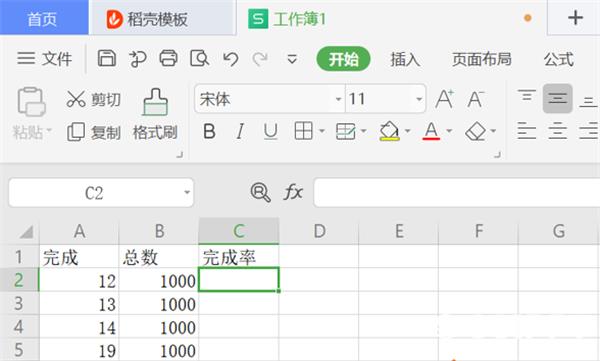Open the Name Box dropdown arrow
The height and width of the screenshot is (361, 600).
pos(187,192)
